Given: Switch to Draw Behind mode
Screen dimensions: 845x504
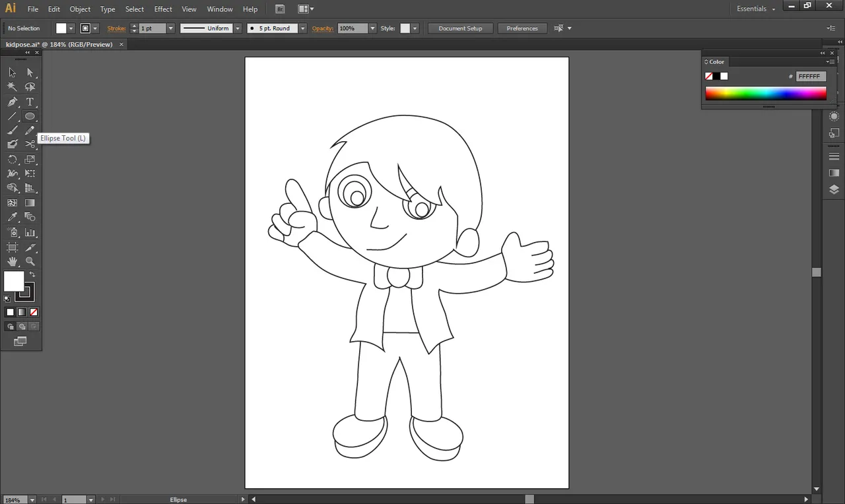Looking at the screenshot, I should [x=22, y=327].
